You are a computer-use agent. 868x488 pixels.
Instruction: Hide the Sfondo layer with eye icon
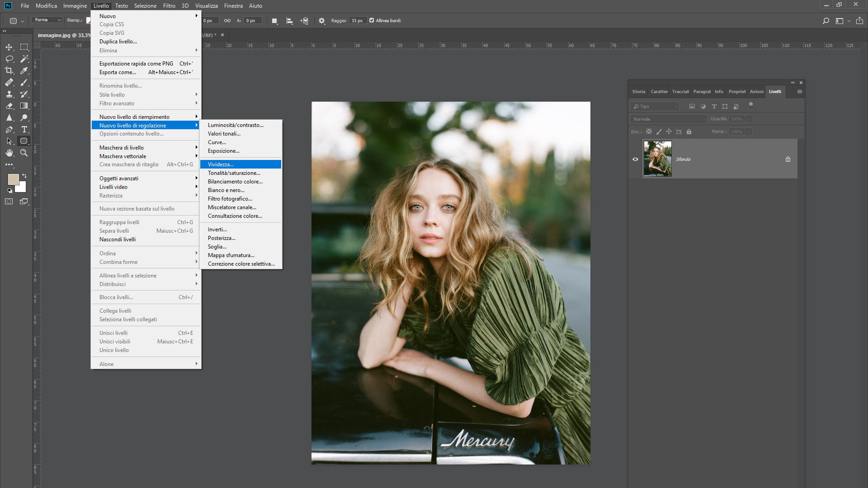coord(635,159)
